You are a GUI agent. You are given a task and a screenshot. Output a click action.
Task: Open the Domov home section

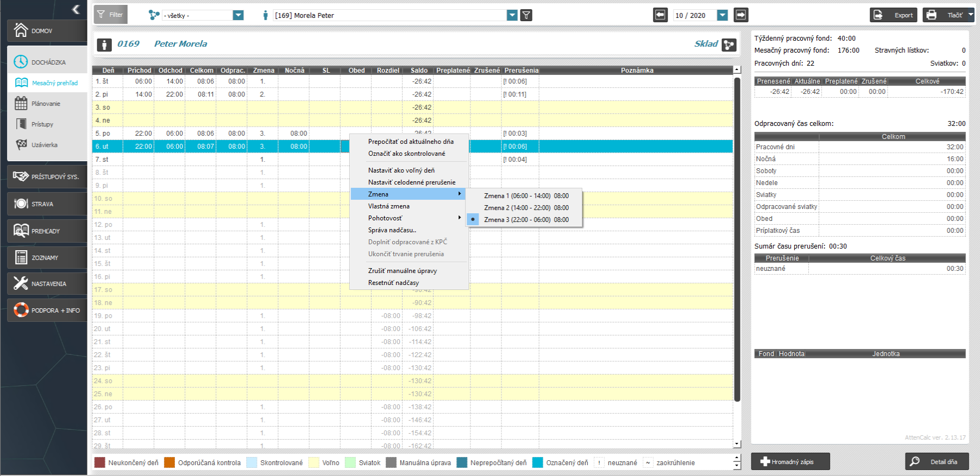point(47,30)
